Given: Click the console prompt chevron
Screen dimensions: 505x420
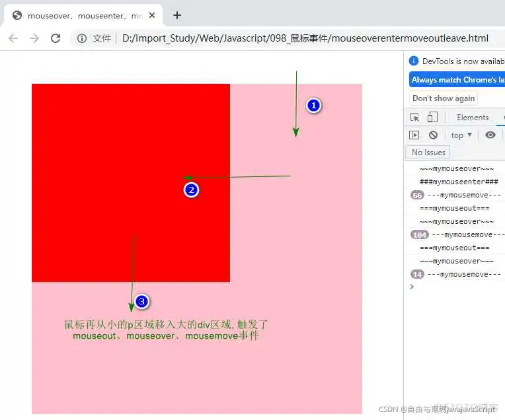Looking at the screenshot, I should (412, 287).
